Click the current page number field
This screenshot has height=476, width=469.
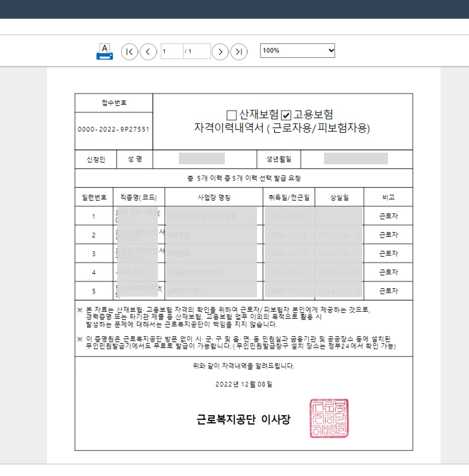(172, 51)
